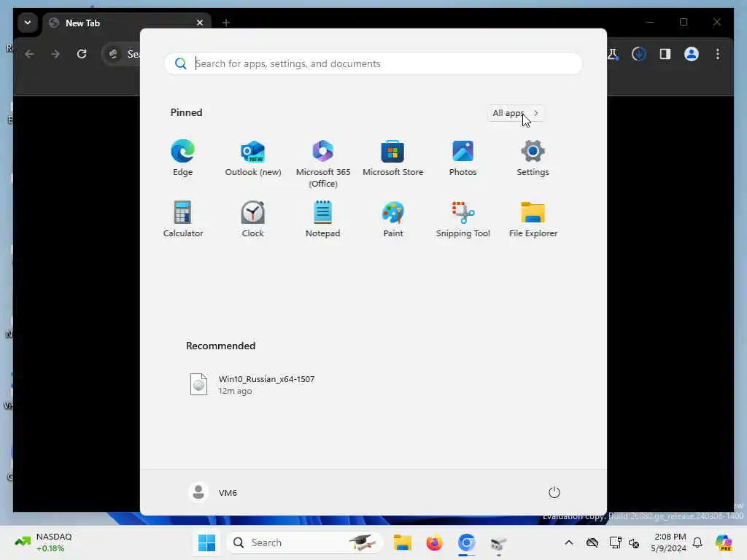
Task: Open the VM6 user account menu
Action: point(213,492)
